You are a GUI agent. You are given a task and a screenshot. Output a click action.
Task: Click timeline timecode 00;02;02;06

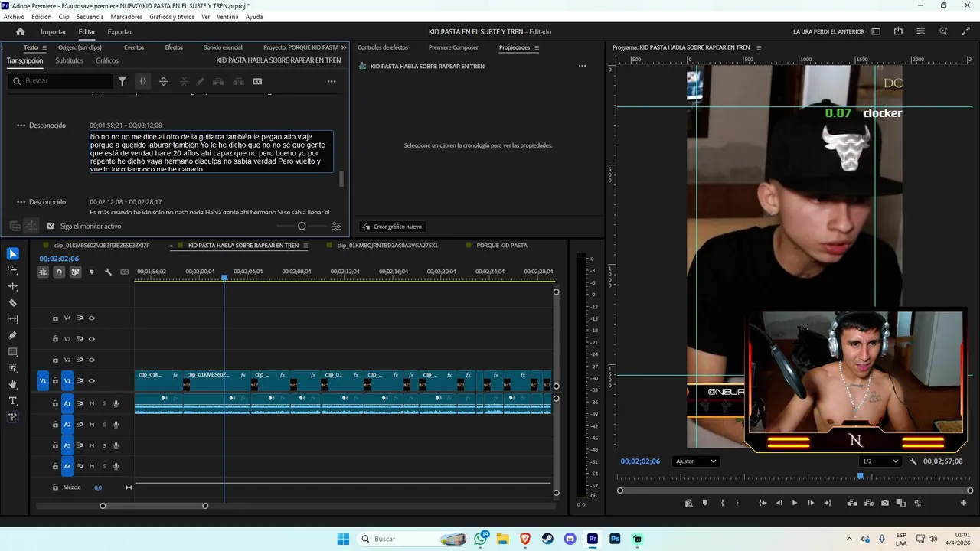tap(59, 259)
